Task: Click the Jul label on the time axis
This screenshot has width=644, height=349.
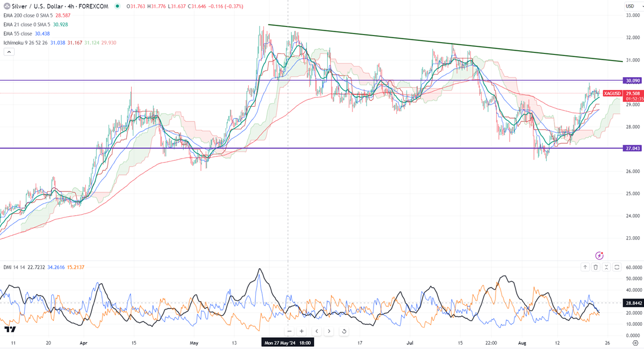Action: click(410, 343)
